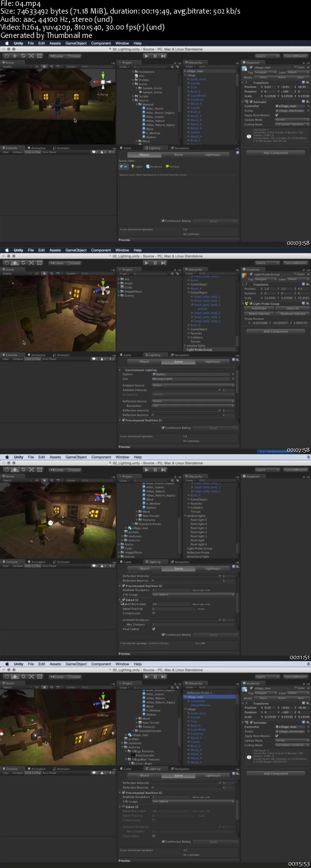Switch to the Lightmaps tab in the 00:03:58 frame
The image size is (311, 868).
click(212, 155)
